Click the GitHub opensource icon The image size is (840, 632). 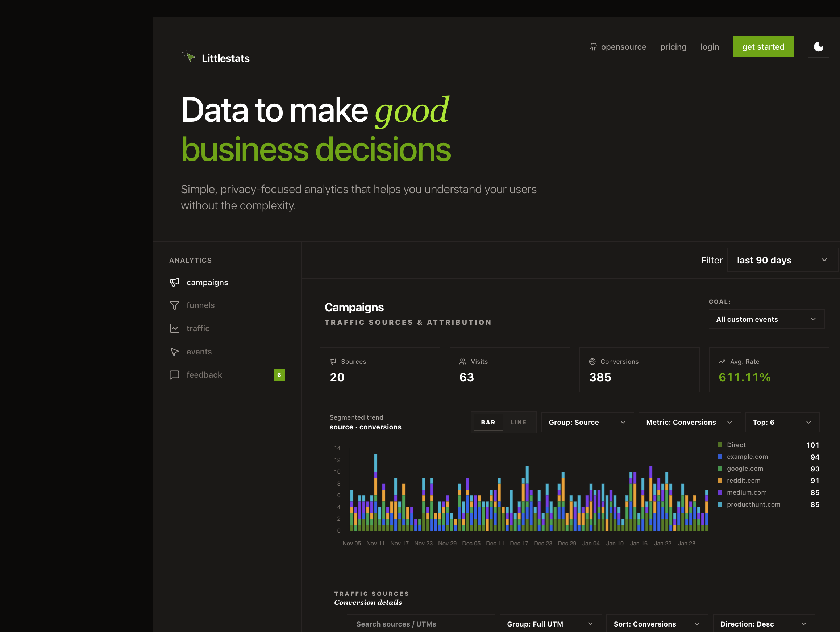593,47
